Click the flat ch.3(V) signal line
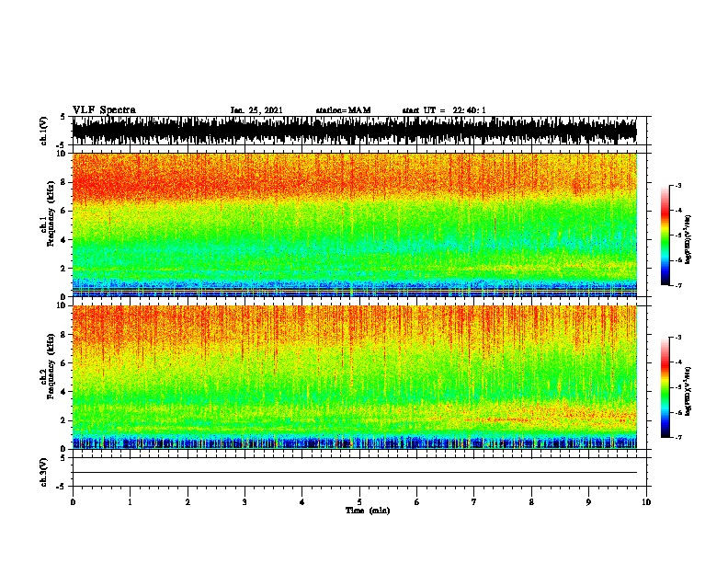Image resolution: width=728 pixels, height=563 pixels. coord(355,473)
